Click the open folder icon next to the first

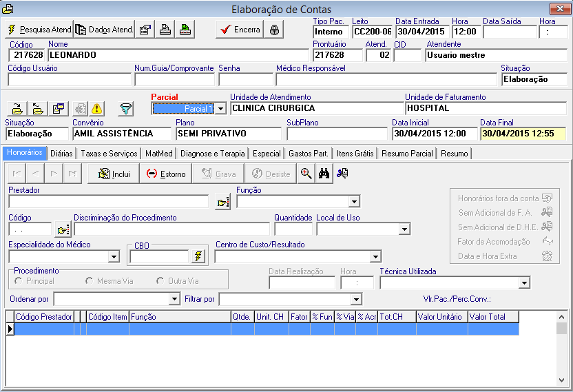coord(38,109)
